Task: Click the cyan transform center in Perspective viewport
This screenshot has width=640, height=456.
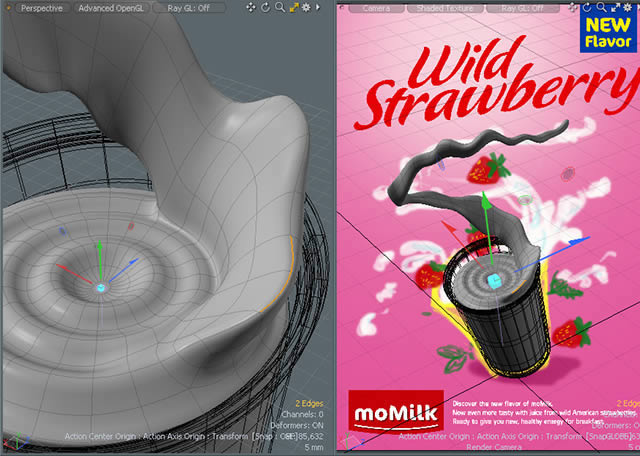Action: tap(100, 288)
